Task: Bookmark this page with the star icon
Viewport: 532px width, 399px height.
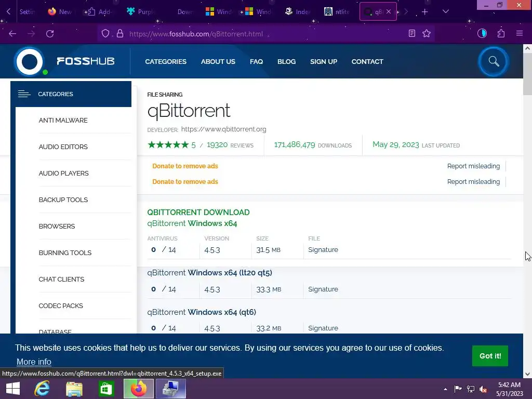Action: pyautogui.click(x=427, y=34)
